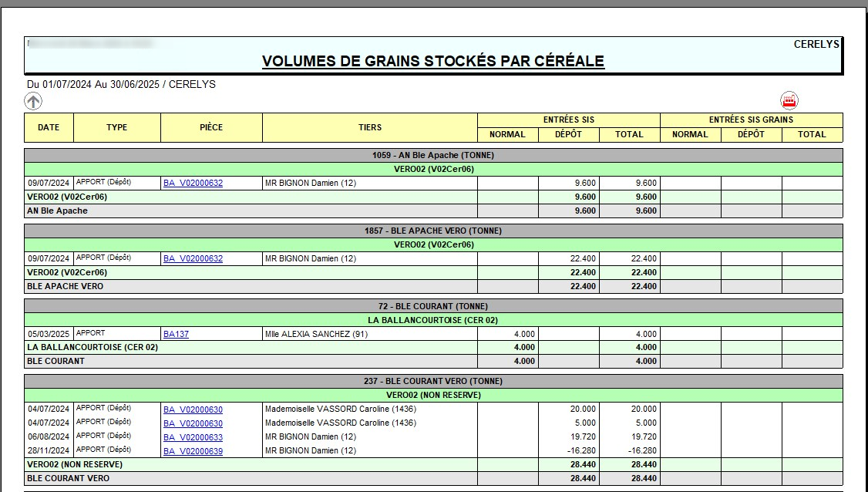Select the Mlle ALEXIA SANCHEZ (91) cell
This screenshot has height=492, width=868.
[x=317, y=334]
